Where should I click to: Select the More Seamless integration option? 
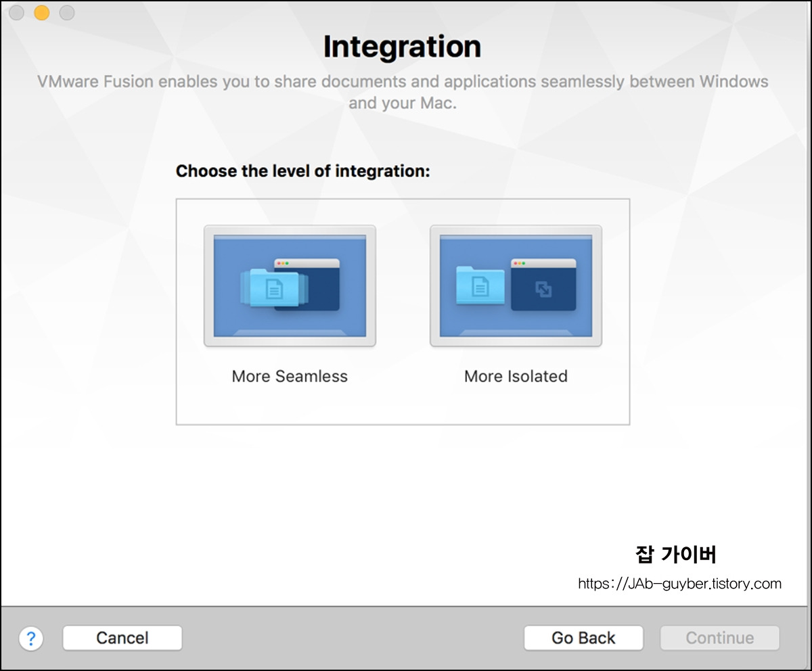289,285
